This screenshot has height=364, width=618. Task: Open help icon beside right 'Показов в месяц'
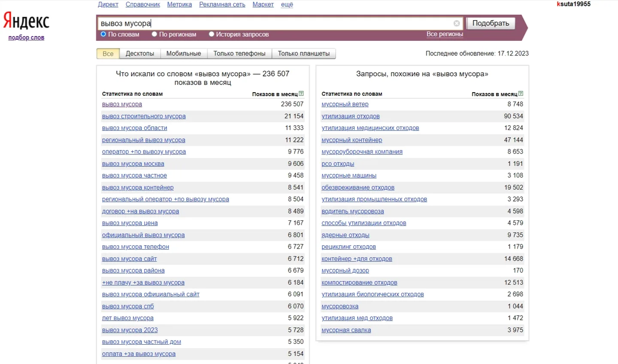point(521,93)
